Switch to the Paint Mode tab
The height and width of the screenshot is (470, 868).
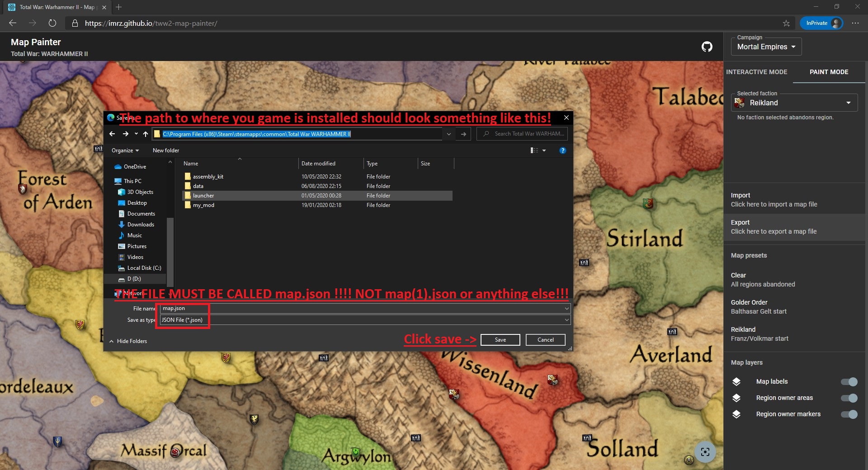pyautogui.click(x=829, y=72)
